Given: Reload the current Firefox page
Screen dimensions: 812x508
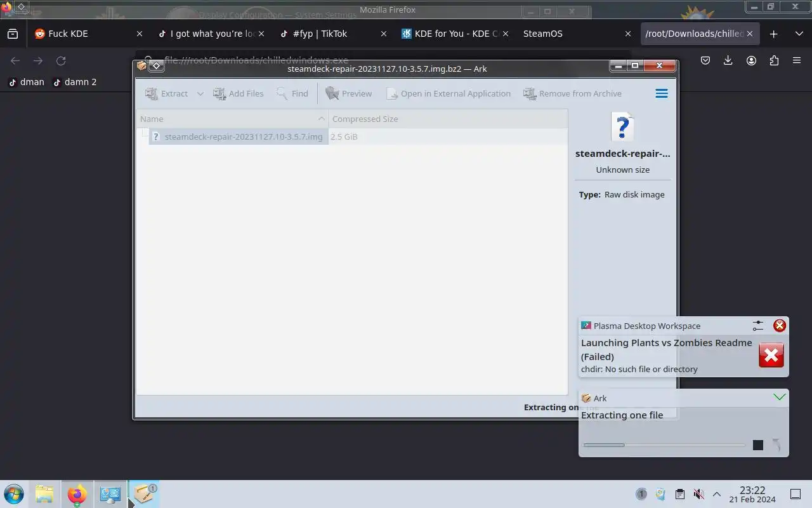Looking at the screenshot, I should point(61,60).
